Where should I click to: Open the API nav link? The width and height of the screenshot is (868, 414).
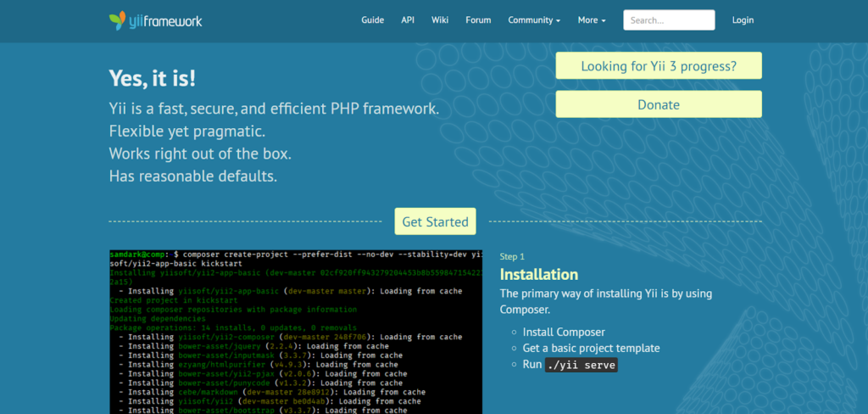[408, 20]
